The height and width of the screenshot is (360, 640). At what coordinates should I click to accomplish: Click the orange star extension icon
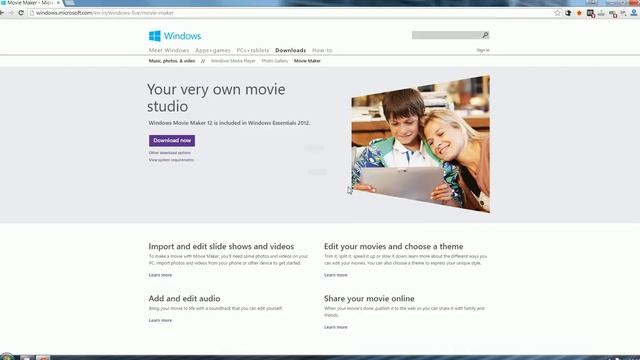point(579,13)
